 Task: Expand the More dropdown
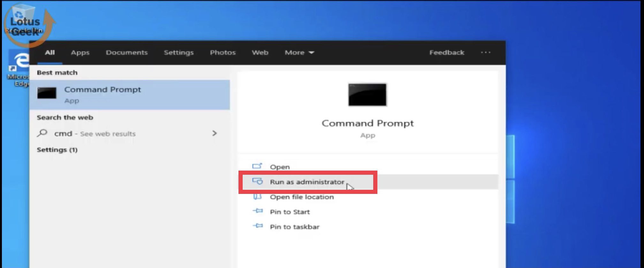pos(299,52)
